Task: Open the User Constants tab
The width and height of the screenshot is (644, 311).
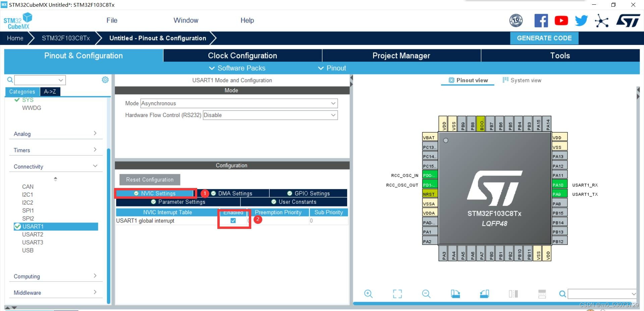Action: click(x=294, y=202)
